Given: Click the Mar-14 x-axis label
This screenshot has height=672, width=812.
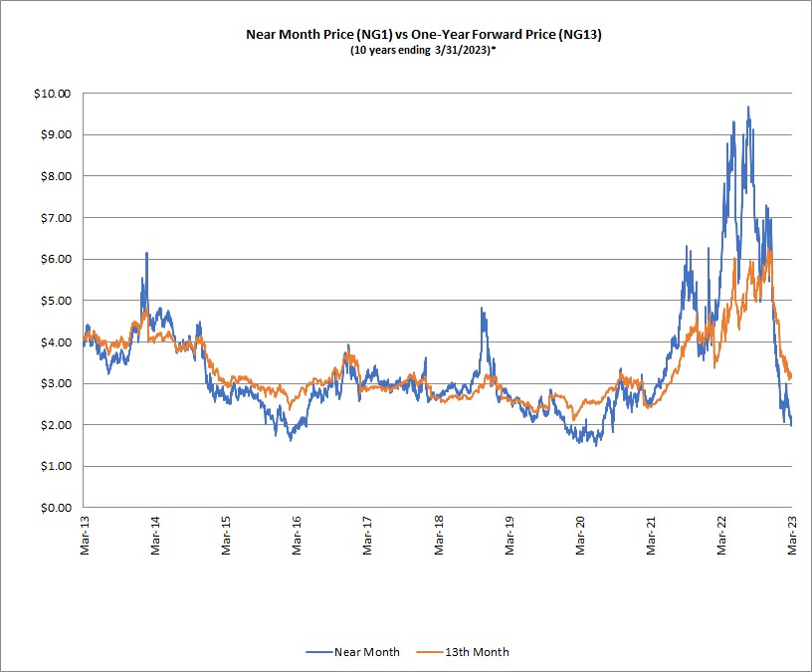Looking at the screenshot, I should (155, 536).
